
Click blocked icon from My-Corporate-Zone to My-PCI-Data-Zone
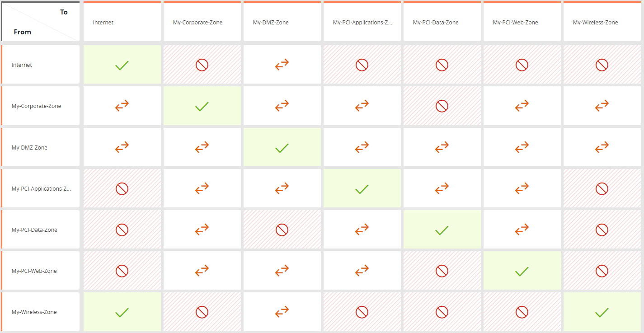442,106
